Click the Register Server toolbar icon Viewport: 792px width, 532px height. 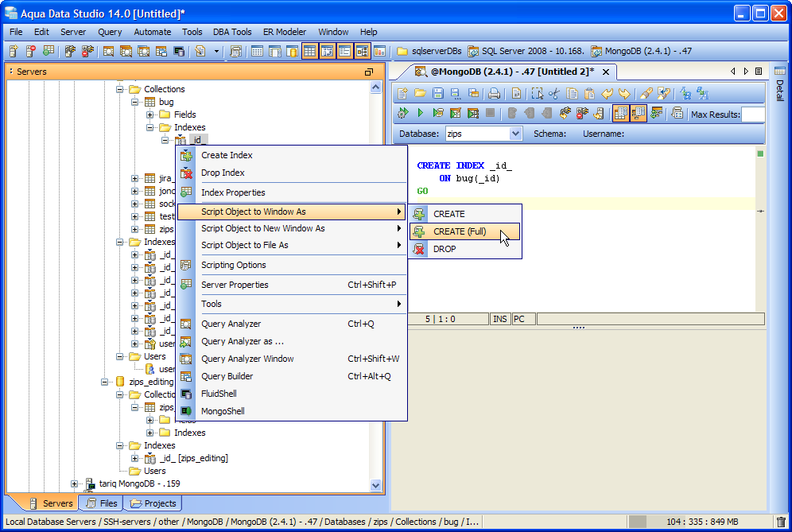[x=14, y=51]
